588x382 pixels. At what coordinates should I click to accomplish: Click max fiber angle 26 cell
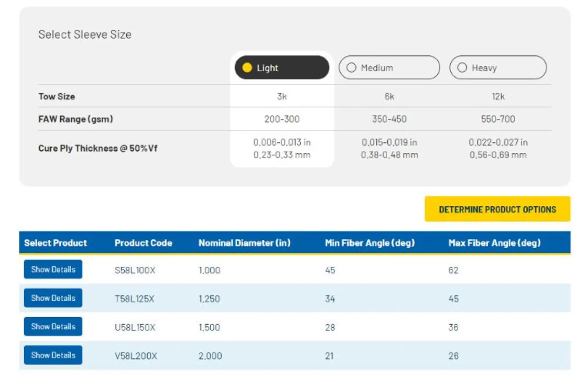coord(453,356)
